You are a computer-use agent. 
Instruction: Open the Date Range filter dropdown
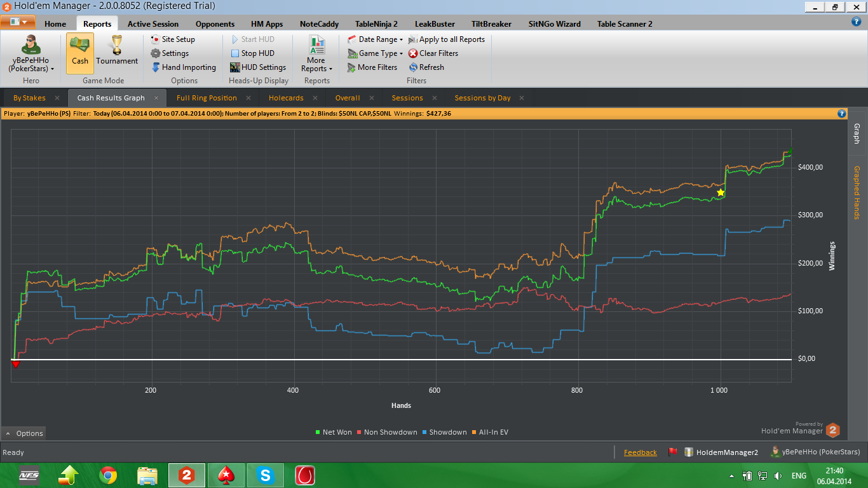376,39
